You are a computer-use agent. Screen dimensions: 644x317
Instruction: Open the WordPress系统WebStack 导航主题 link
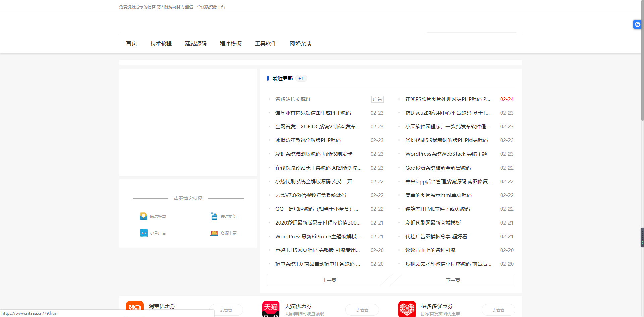coord(447,154)
